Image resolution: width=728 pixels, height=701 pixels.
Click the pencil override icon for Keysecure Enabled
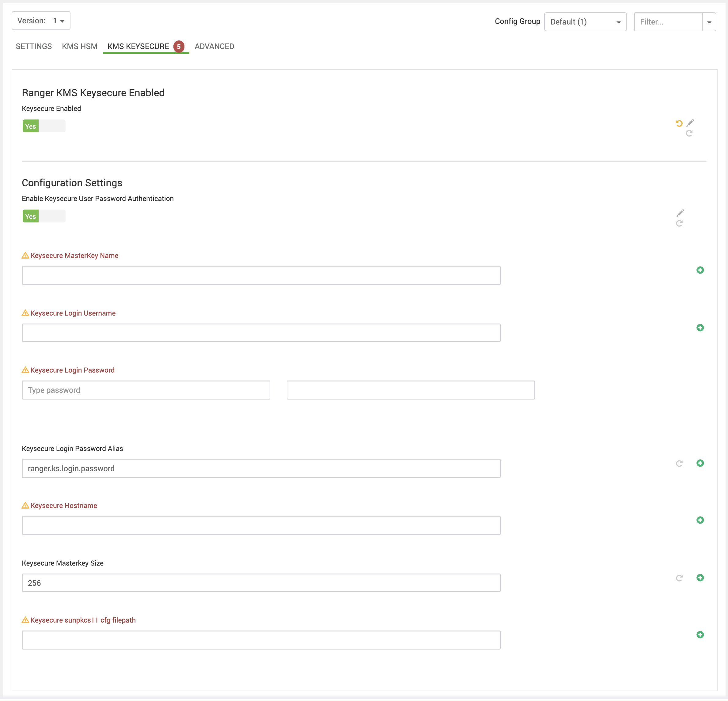[690, 123]
